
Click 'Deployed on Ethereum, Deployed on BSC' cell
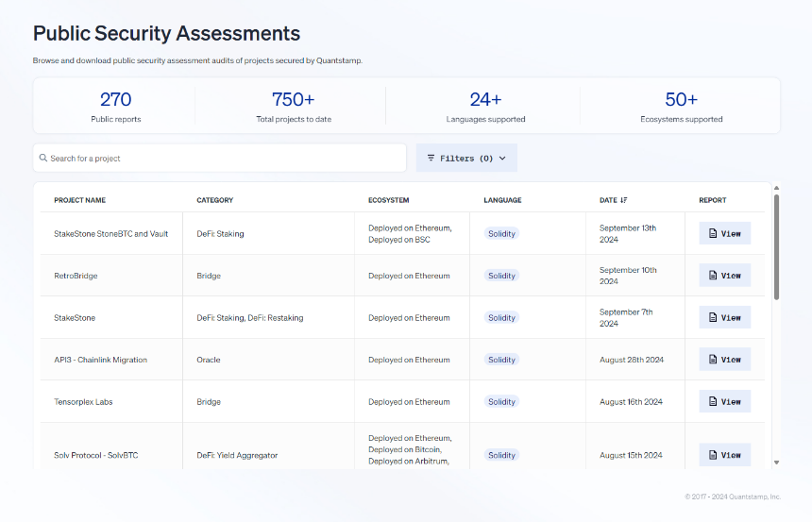pos(410,233)
